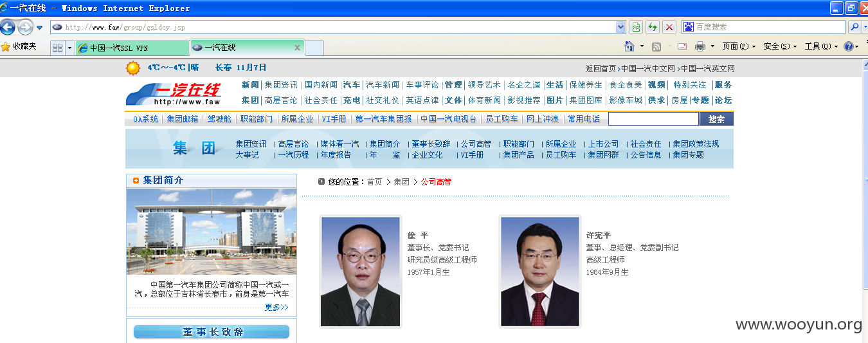The height and width of the screenshot is (343, 868).
Task: Open 中国一汽英文网 link
Action: point(708,68)
